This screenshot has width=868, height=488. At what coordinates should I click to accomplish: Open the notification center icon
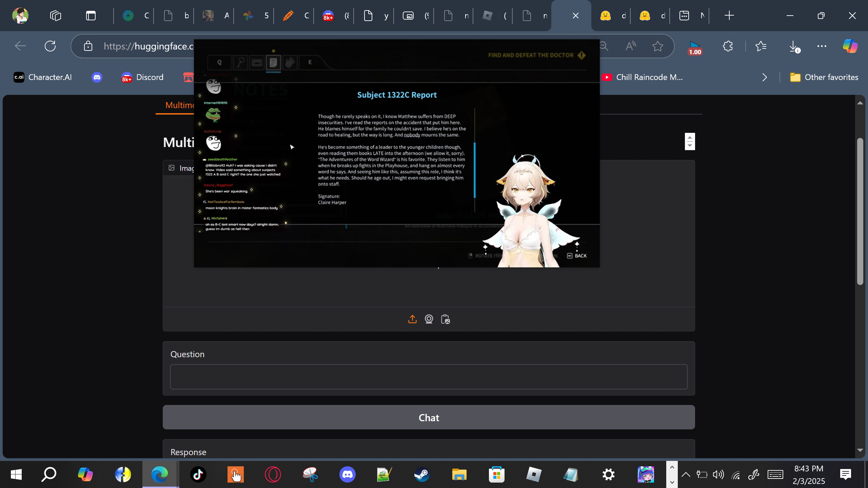846,474
